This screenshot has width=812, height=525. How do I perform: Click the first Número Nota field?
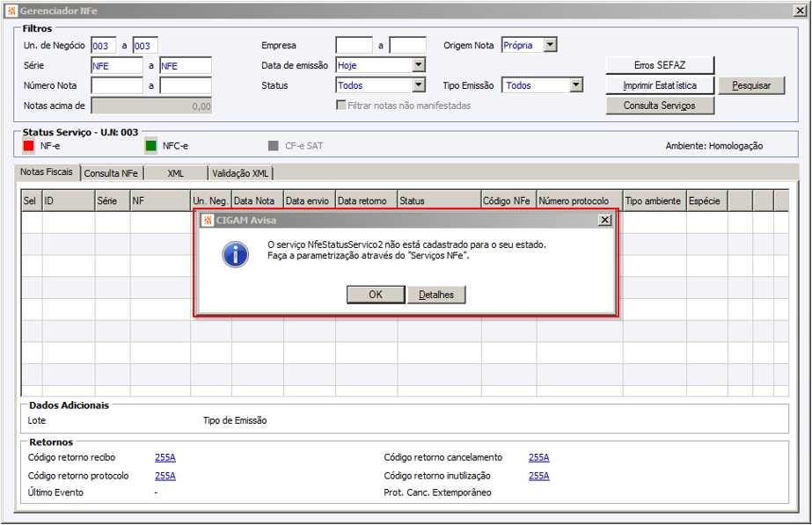pos(117,85)
